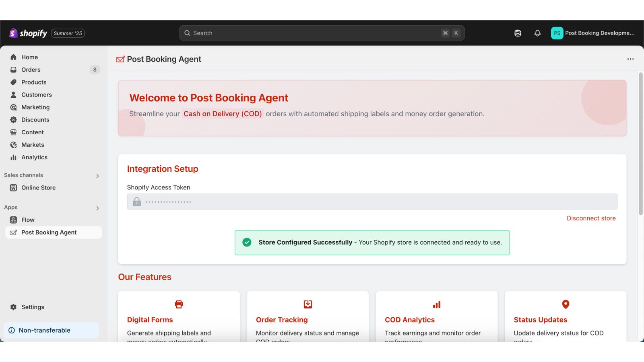Image resolution: width=644 pixels, height=362 pixels.
Task: Click Disconnect store link
Action: 591,218
